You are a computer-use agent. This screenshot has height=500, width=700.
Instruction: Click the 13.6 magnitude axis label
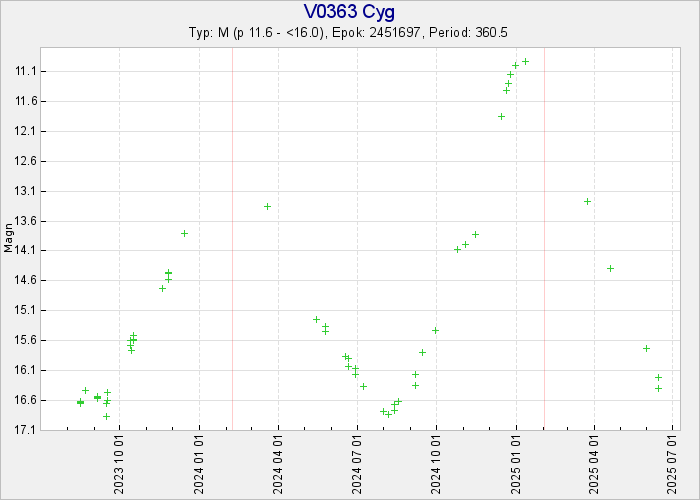25,221
